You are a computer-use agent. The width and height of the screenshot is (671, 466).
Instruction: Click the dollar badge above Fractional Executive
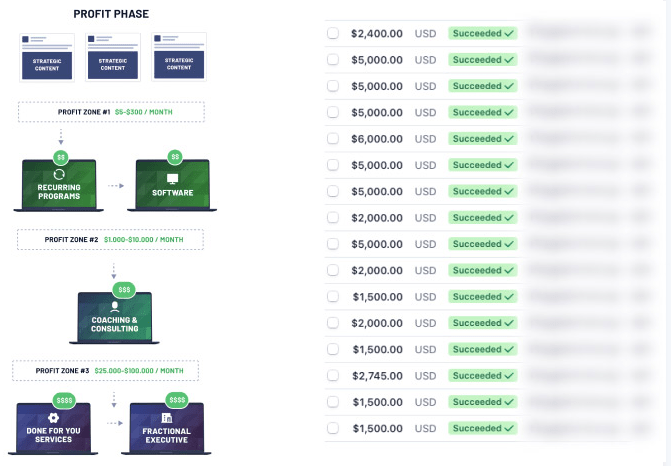tap(168, 401)
